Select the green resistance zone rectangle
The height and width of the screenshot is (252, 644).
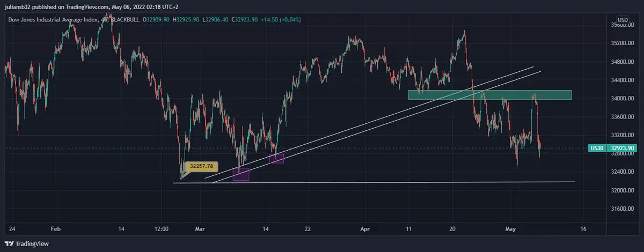point(489,95)
